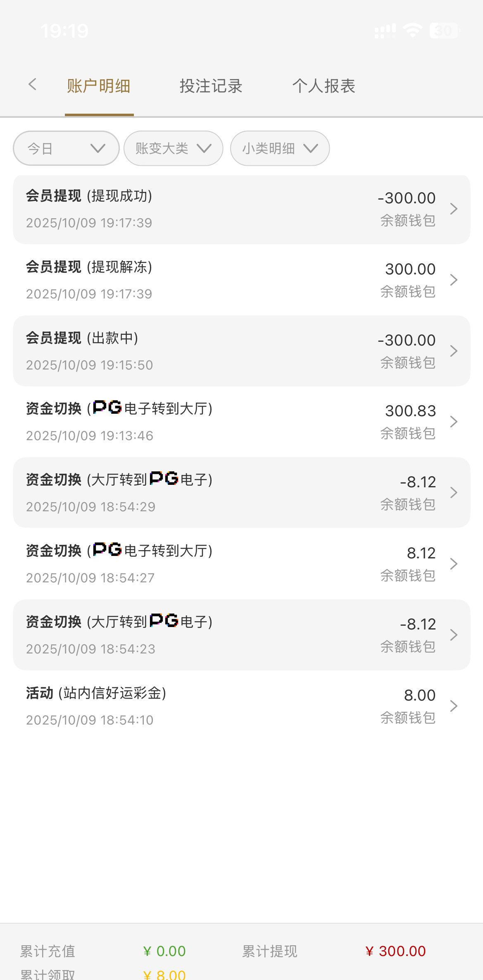Open chevron on 出款中 -300.00 record
Screen dimensions: 483x980
click(454, 351)
